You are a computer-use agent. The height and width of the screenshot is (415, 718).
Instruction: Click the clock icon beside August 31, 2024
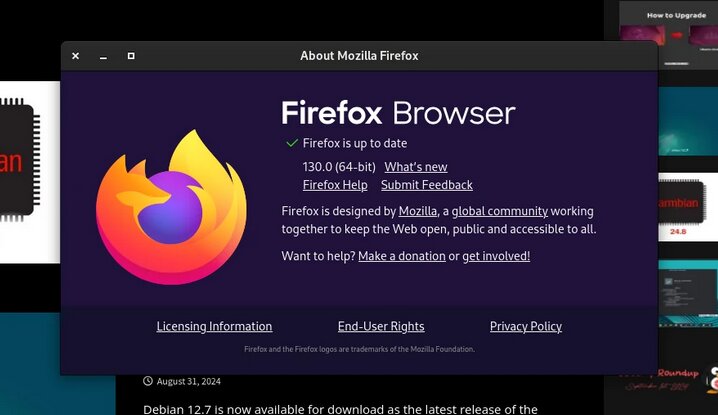point(147,381)
